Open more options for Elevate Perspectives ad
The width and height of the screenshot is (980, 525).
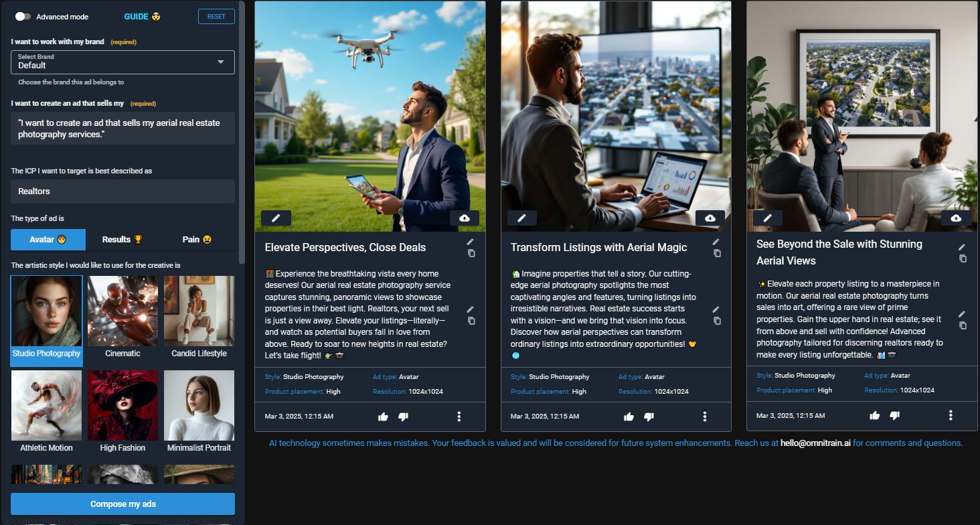click(x=459, y=417)
